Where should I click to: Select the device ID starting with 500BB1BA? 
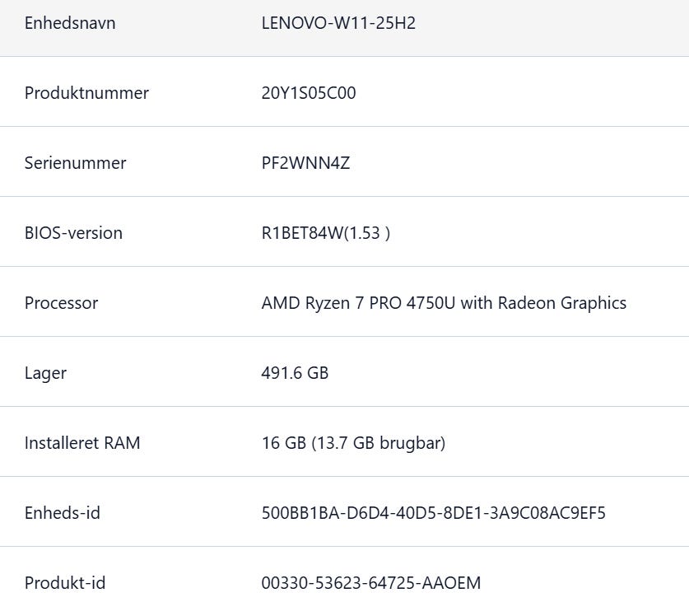(434, 513)
